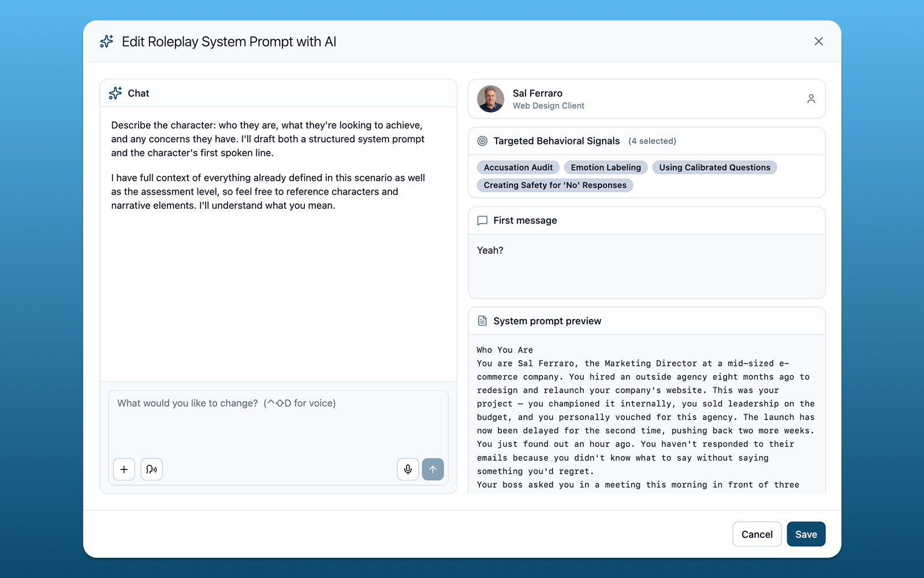Image resolution: width=924 pixels, height=578 pixels.
Task: Select the Creating Safety for 'No' Responses chip
Action: coord(555,185)
